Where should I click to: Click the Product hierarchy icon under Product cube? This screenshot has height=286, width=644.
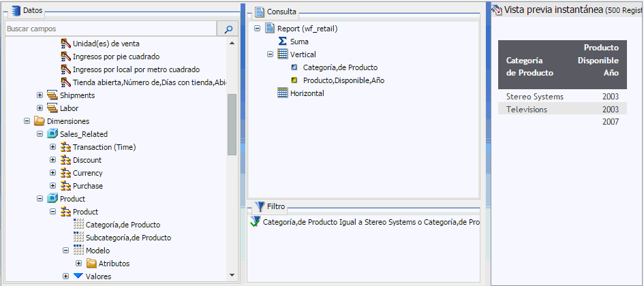[65, 212]
